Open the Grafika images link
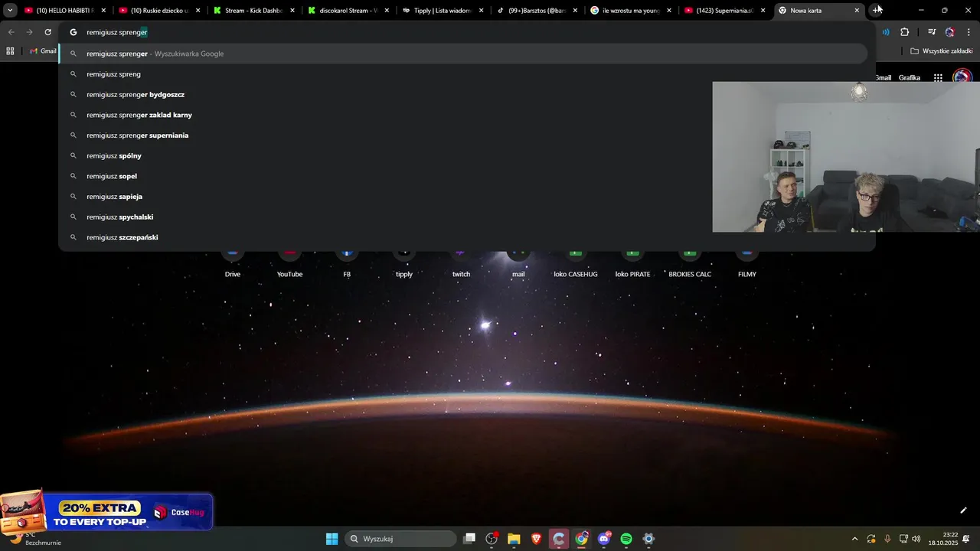Image resolution: width=980 pixels, height=551 pixels. tap(910, 78)
